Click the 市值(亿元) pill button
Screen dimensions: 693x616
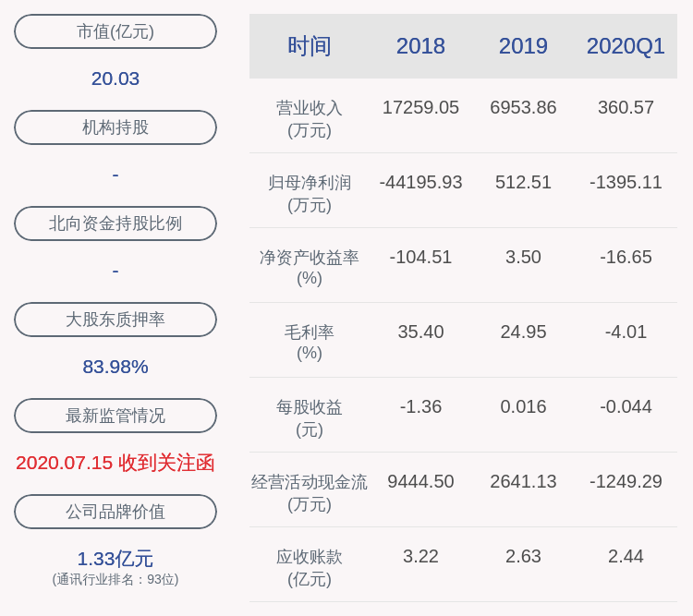115,31
